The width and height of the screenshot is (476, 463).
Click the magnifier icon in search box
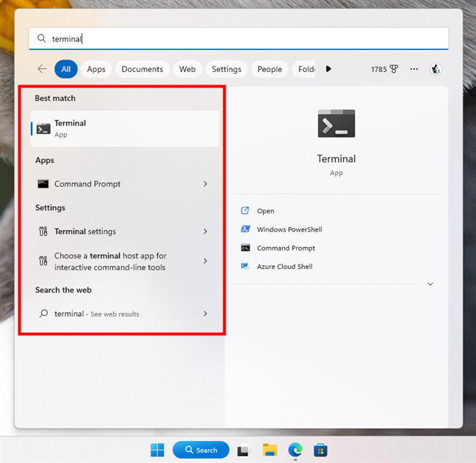pos(41,38)
